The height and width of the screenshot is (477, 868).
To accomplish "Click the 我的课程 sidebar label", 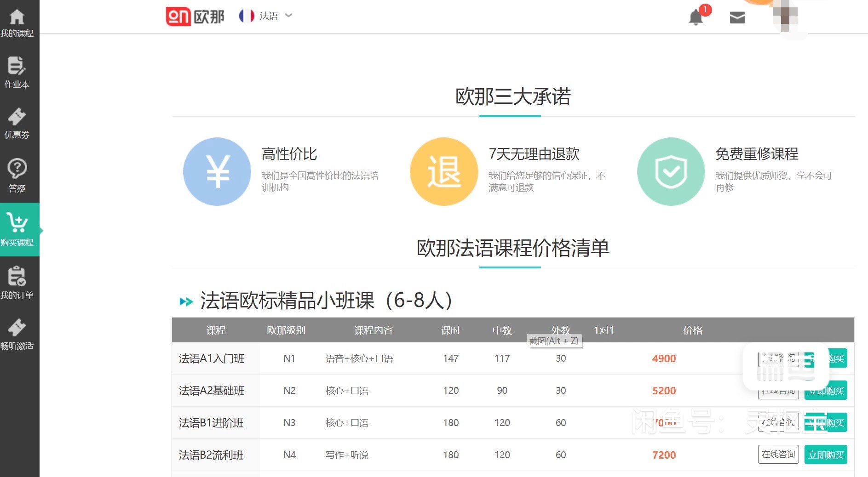I will point(17,33).
